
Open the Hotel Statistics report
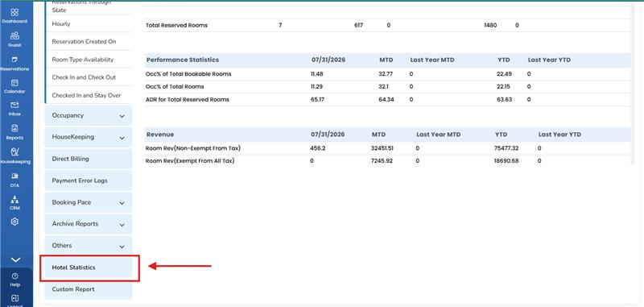(89, 268)
